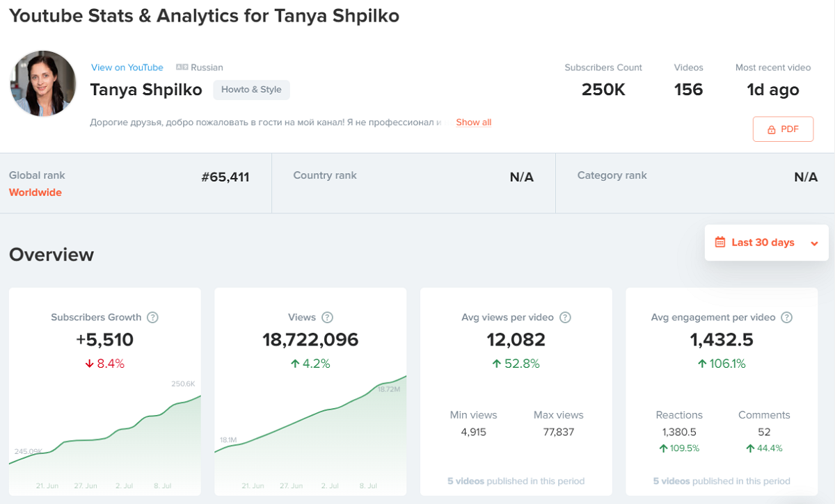Click the Youtube Stats & Analytics page title
This screenshot has width=835, height=504.
pyautogui.click(x=204, y=15)
